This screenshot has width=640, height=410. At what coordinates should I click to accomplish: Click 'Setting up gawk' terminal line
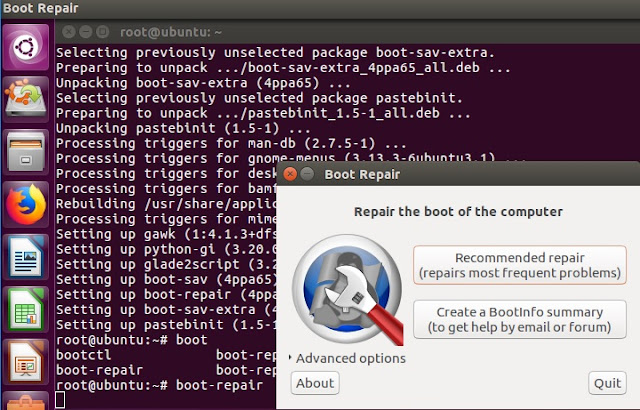click(167, 234)
